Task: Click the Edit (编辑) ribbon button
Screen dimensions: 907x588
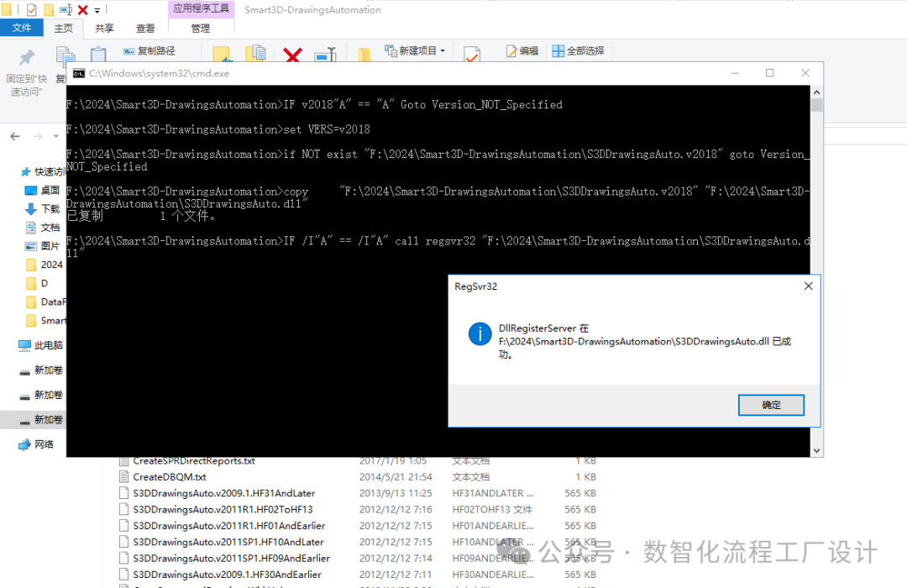Action: pos(522,51)
